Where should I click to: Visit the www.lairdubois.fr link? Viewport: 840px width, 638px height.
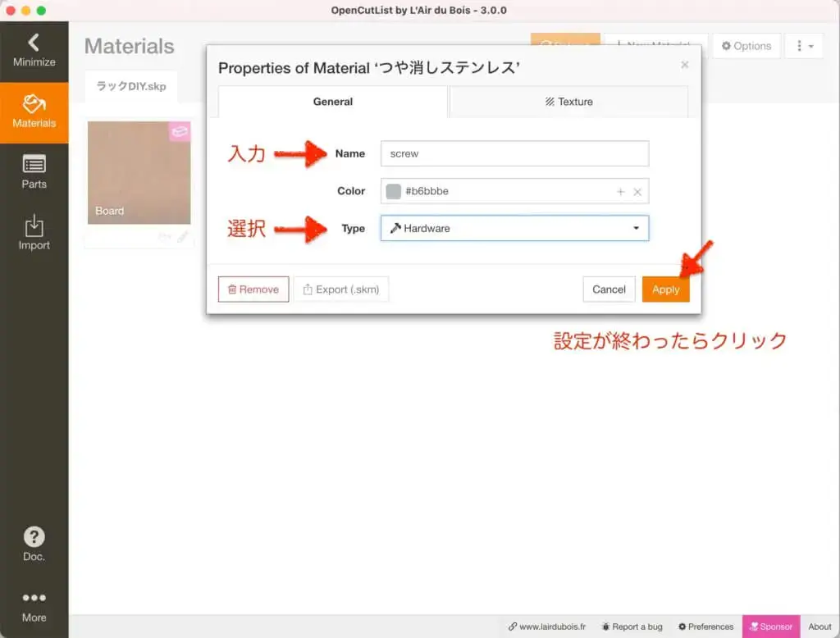pos(547,627)
